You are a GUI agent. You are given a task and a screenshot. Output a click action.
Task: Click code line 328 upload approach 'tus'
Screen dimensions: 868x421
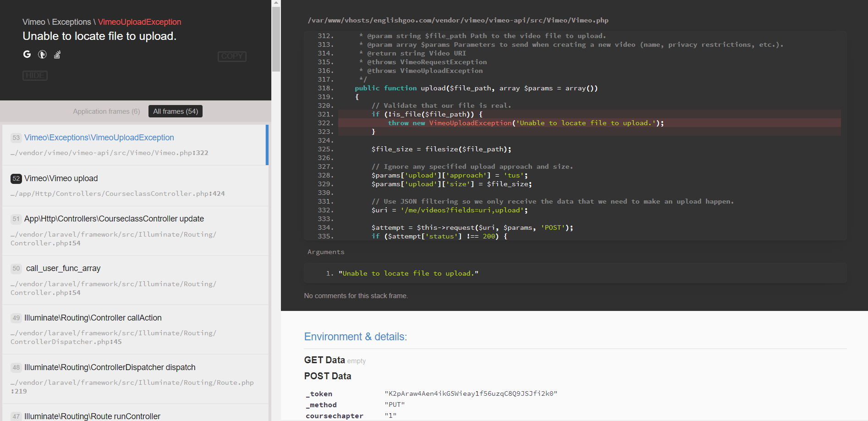450,175
